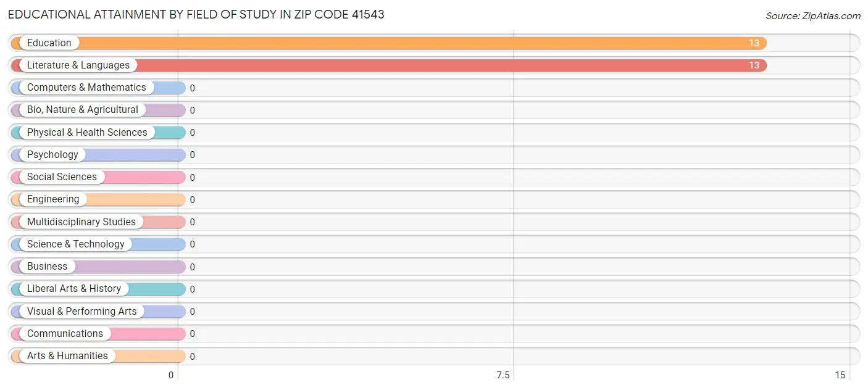Click the Social Sciences label
The height and width of the screenshot is (390, 868).
coord(62,177)
